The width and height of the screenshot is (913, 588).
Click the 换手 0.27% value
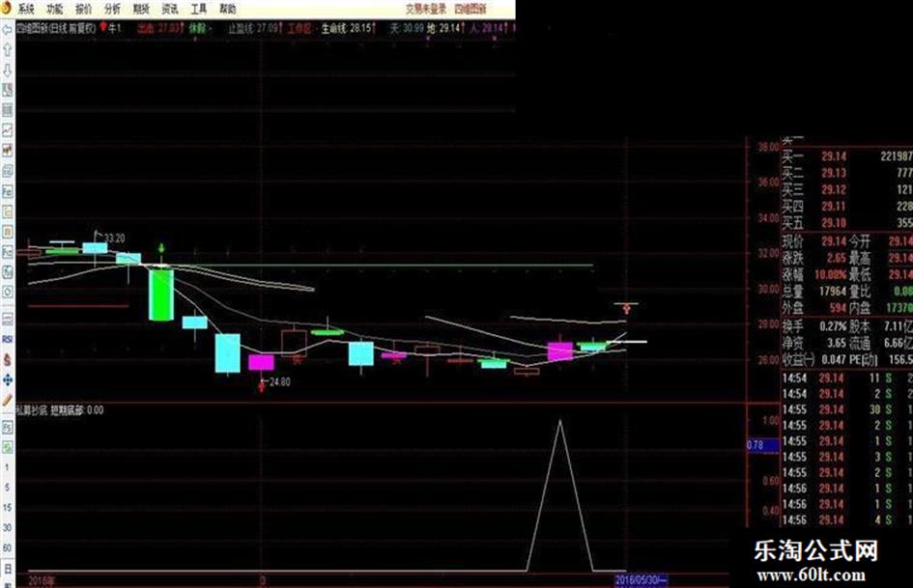pyautogui.click(x=833, y=326)
